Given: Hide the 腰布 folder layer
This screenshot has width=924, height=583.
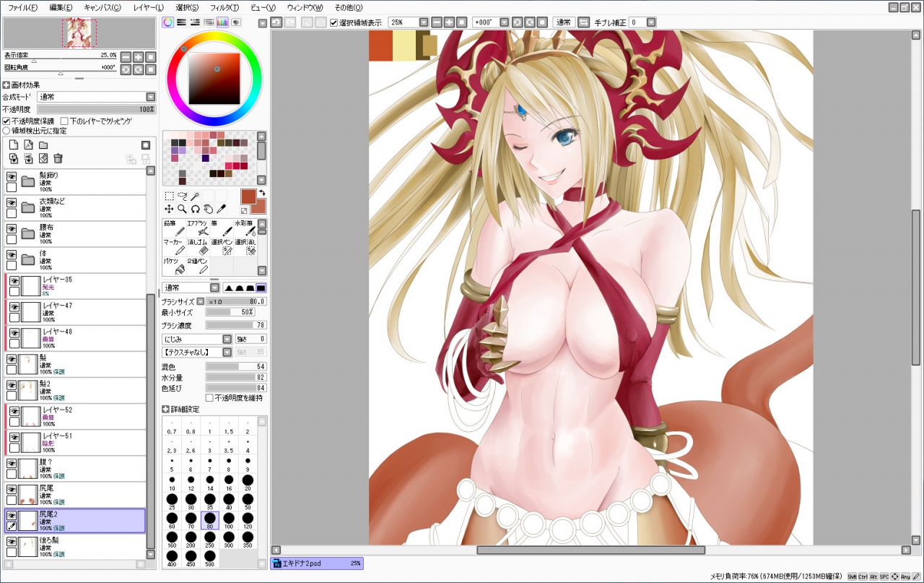Looking at the screenshot, I should [x=12, y=228].
